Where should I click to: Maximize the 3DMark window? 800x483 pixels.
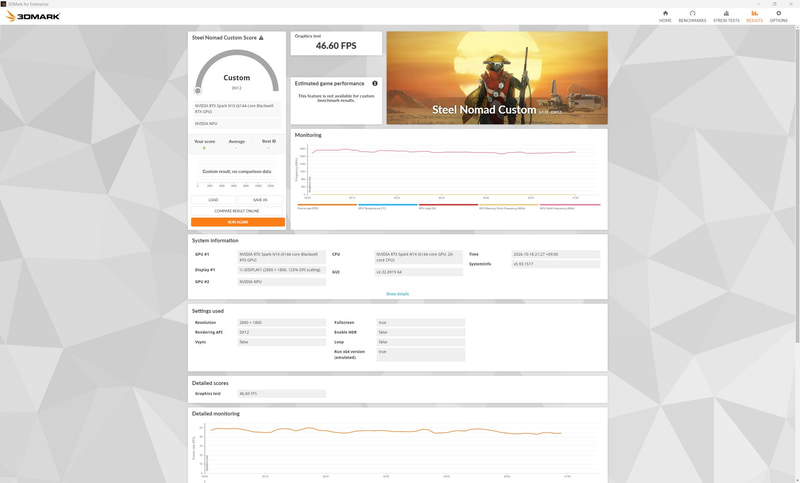coord(774,4)
